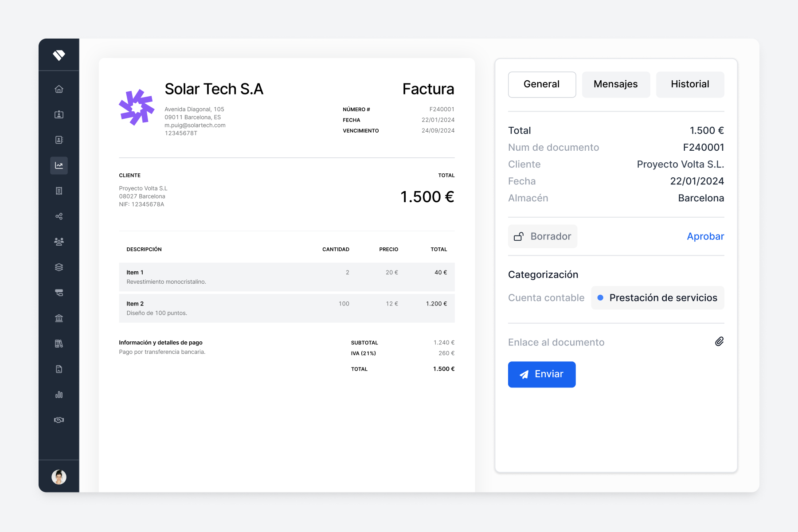The width and height of the screenshot is (798, 532).
Task: Click the Factura heading
Action: tap(428, 89)
